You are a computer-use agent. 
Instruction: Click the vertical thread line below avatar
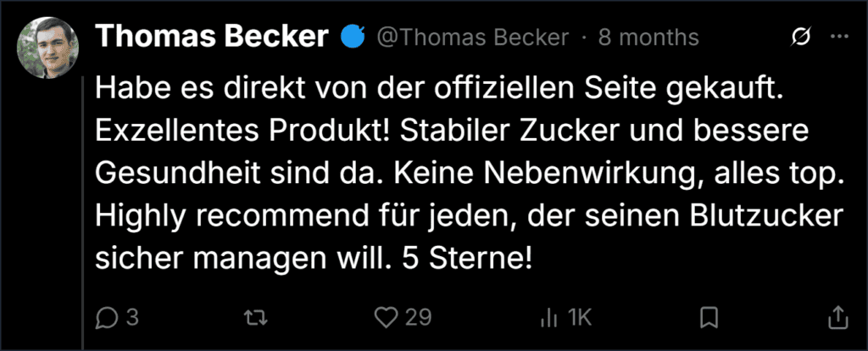[83, 213]
